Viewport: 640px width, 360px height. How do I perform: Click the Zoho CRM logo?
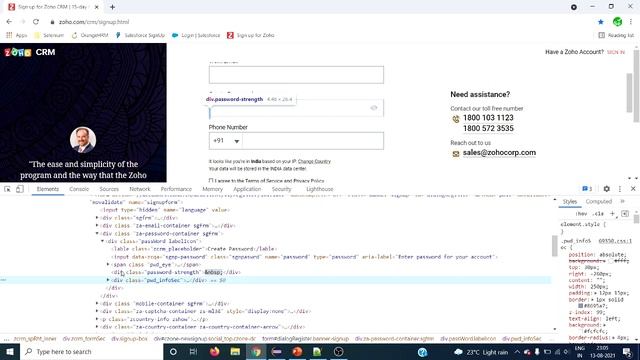30,52
